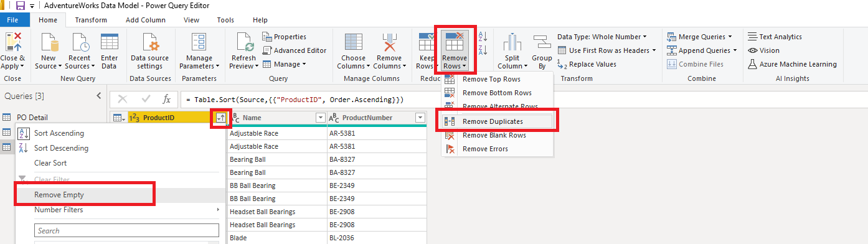Click Replace Values

(x=587, y=64)
